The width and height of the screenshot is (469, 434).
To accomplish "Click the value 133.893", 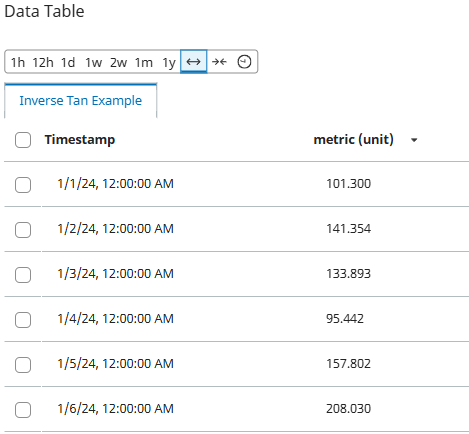I will [348, 274].
